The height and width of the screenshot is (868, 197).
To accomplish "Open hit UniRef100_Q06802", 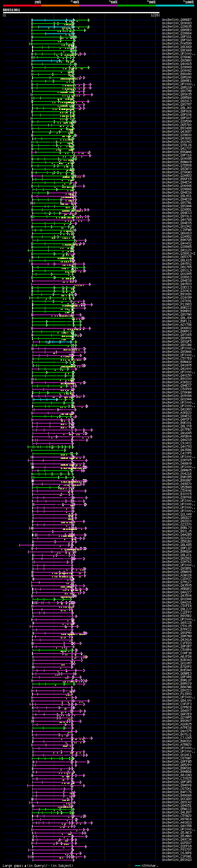I will pyautogui.click(x=177, y=328).
